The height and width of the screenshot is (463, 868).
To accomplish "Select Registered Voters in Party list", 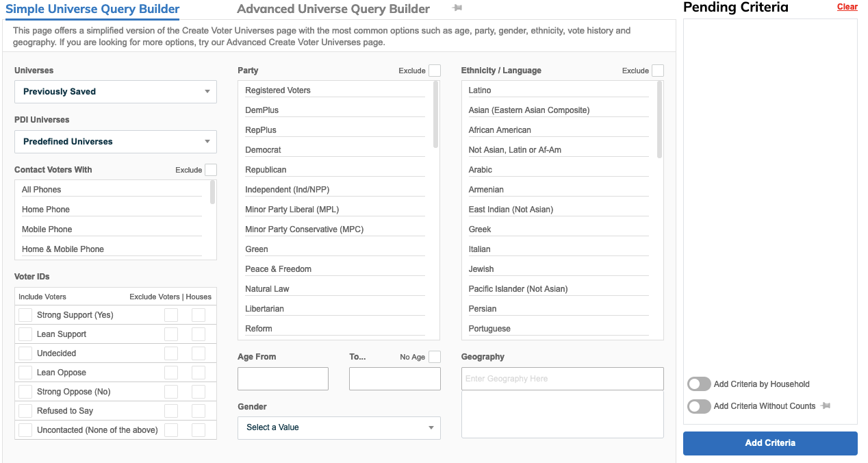I will (335, 90).
